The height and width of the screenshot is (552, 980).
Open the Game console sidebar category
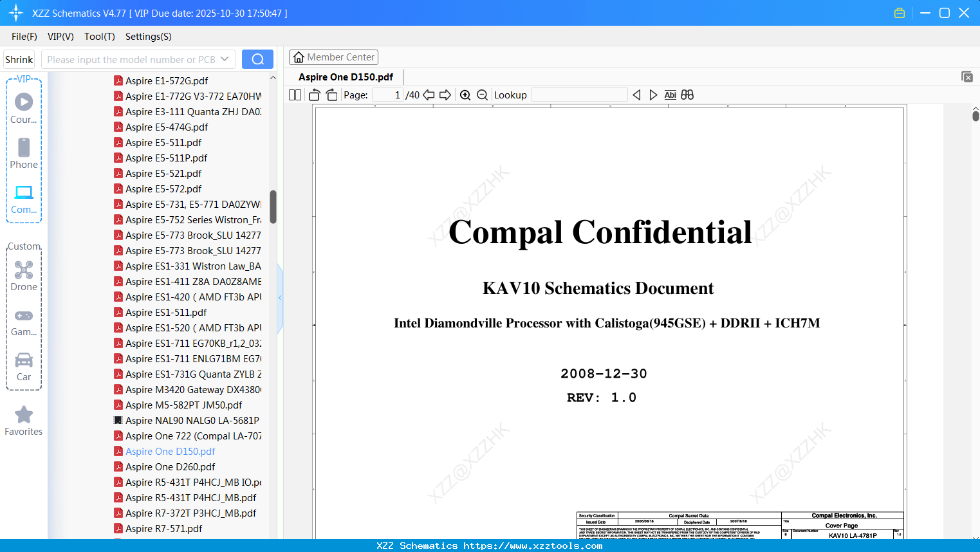[24, 322]
